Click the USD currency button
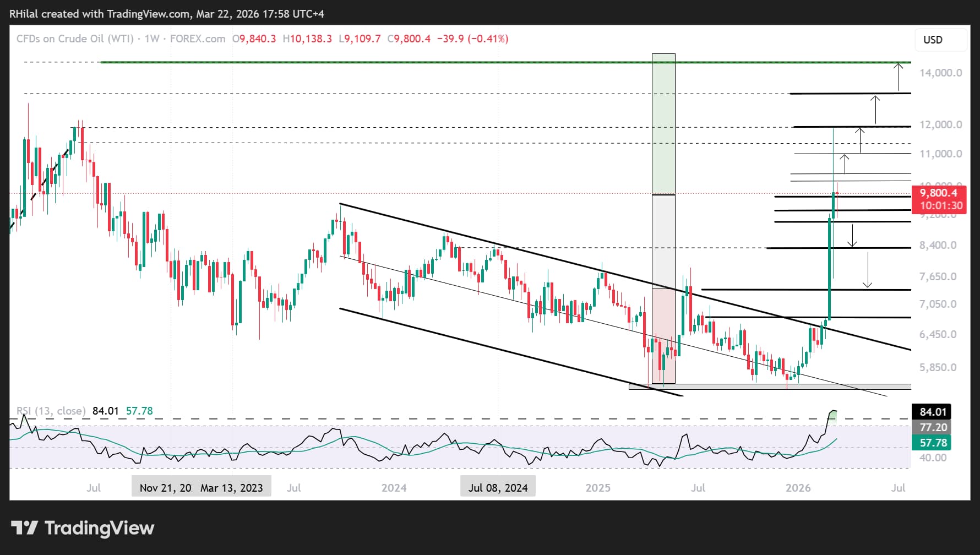 point(941,40)
